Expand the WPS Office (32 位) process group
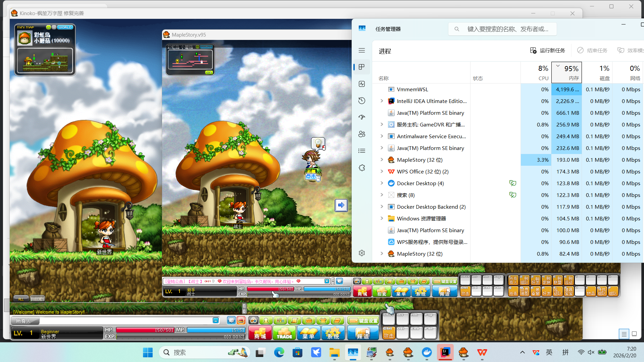The image size is (644, 362). click(382, 171)
